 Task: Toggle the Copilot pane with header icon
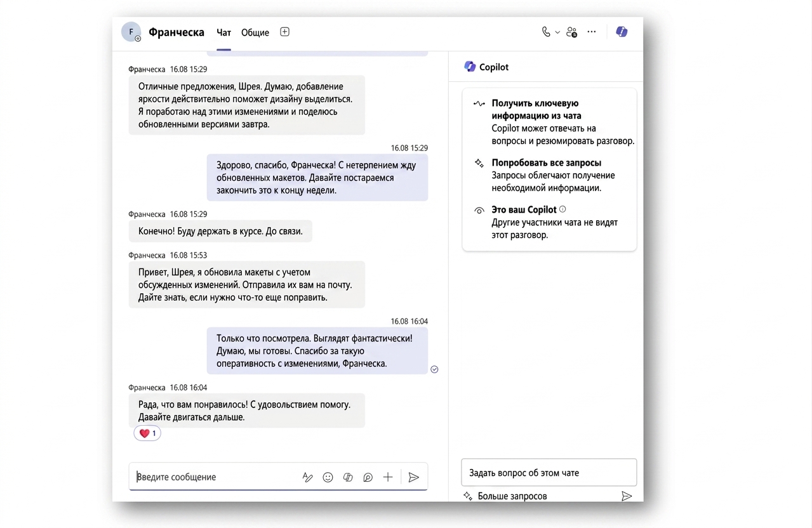point(622,32)
